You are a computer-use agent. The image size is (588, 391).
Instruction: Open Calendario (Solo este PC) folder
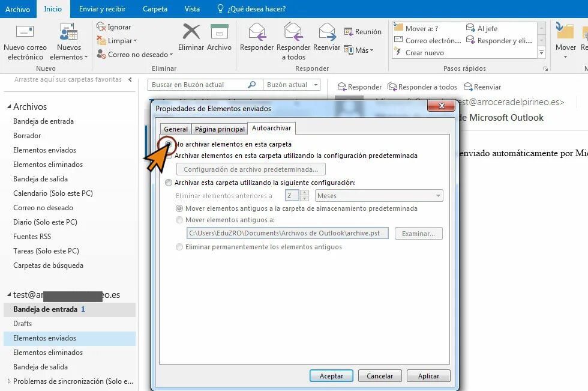tap(53, 193)
